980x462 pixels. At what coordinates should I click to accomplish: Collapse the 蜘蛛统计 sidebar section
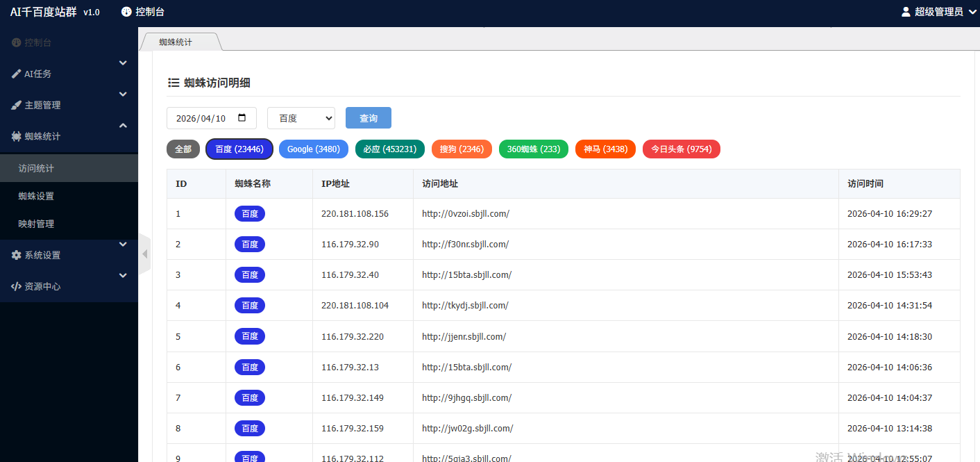click(x=122, y=126)
